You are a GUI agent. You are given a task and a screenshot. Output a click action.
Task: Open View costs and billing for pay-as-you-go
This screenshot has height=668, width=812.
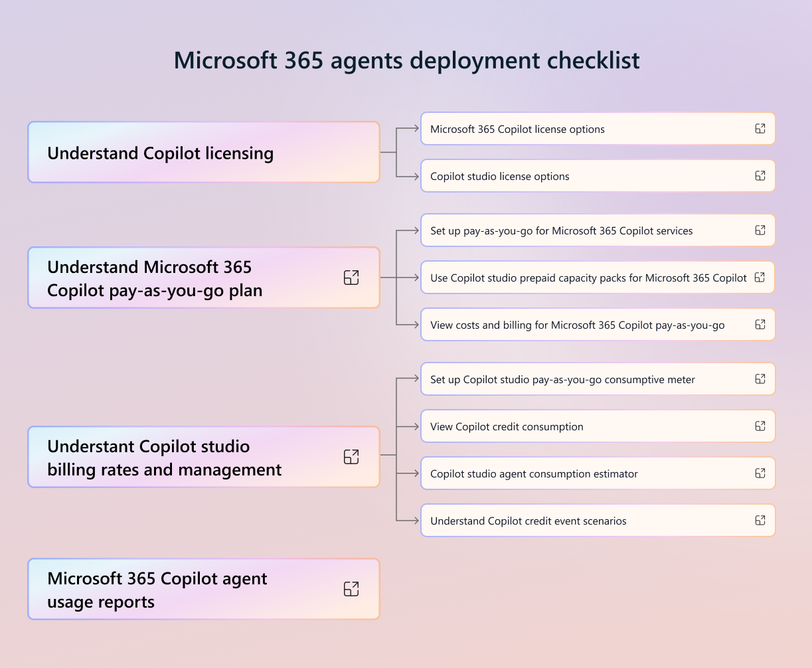point(598,325)
